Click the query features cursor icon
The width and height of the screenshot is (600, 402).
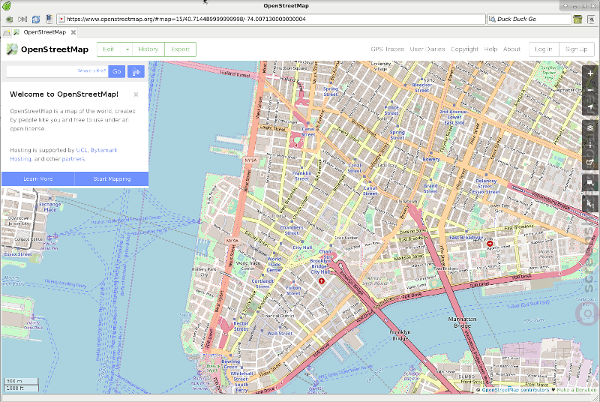pyautogui.click(x=590, y=204)
